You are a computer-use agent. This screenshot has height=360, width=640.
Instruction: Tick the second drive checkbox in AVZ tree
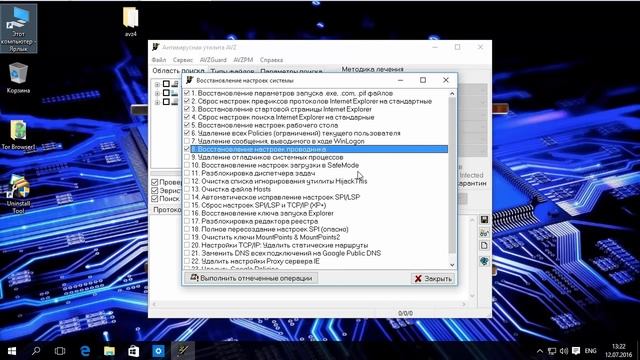point(166,93)
